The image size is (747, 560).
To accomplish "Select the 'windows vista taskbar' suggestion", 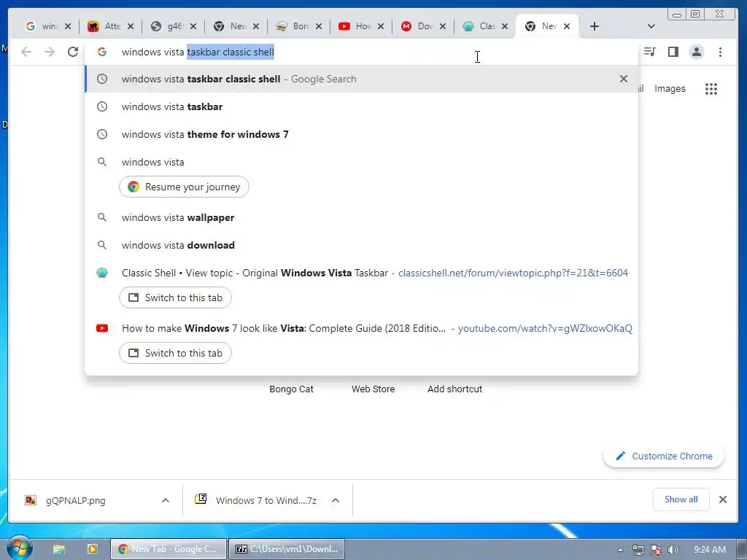I will point(362,106).
